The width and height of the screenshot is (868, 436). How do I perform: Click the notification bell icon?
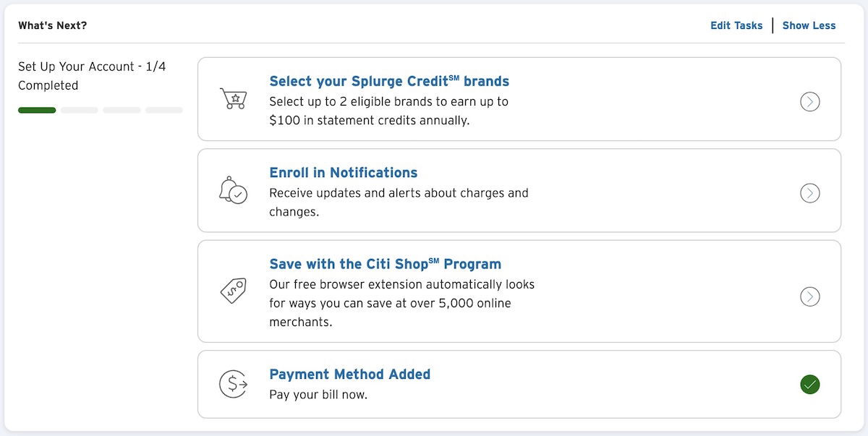(233, 190)
